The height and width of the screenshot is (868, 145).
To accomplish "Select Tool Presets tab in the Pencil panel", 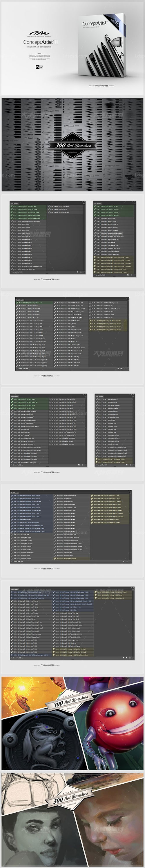I will click(x=14, y=203).
